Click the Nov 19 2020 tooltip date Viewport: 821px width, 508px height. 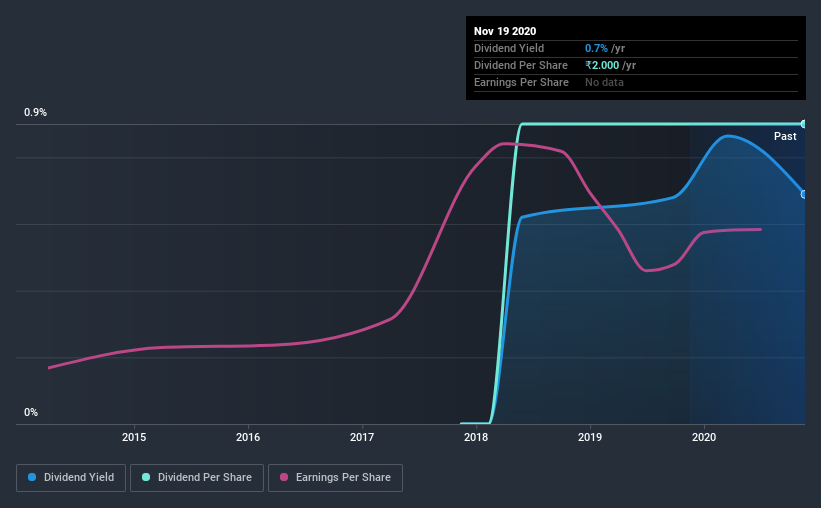505,31
